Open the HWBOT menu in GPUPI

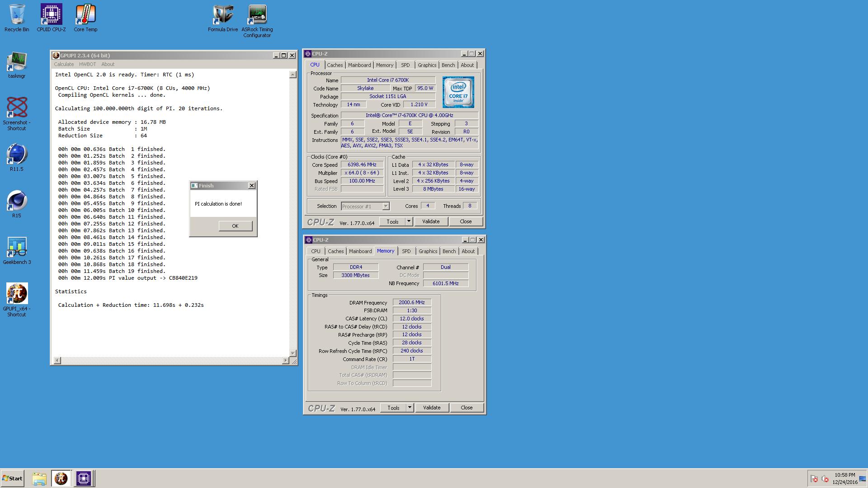point(87,64)
